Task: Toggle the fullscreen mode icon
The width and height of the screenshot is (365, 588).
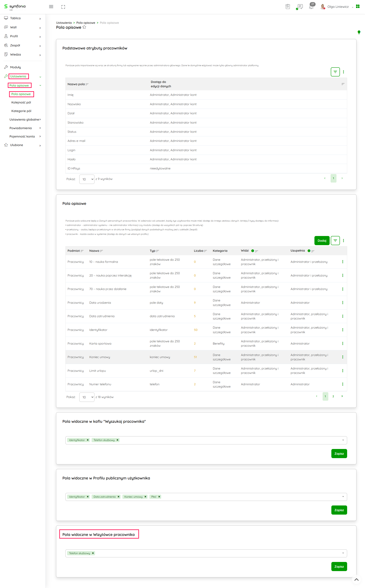Action: 63,7
